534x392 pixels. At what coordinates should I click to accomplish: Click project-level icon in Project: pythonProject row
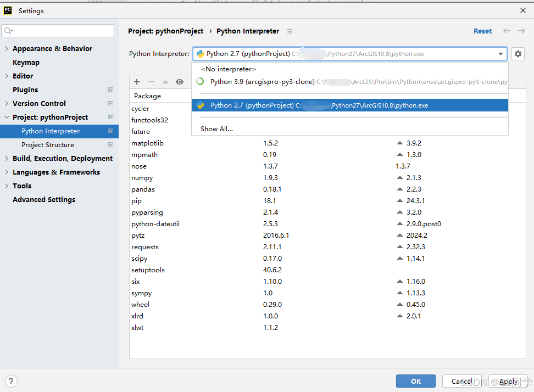click(x=110, y=117)
